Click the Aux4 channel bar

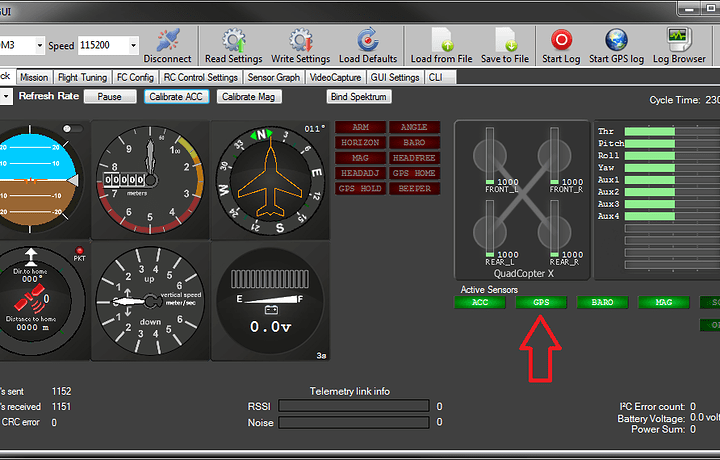672,216
